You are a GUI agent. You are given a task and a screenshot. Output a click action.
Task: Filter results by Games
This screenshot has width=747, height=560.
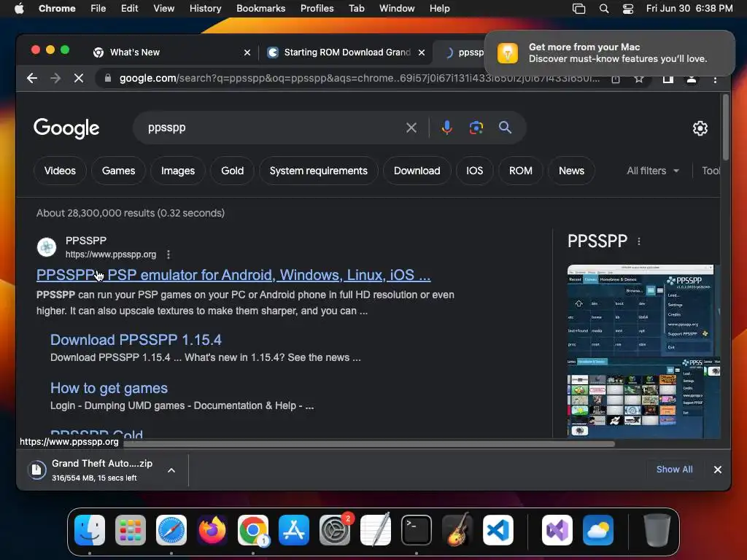click(x=118, y=171)
